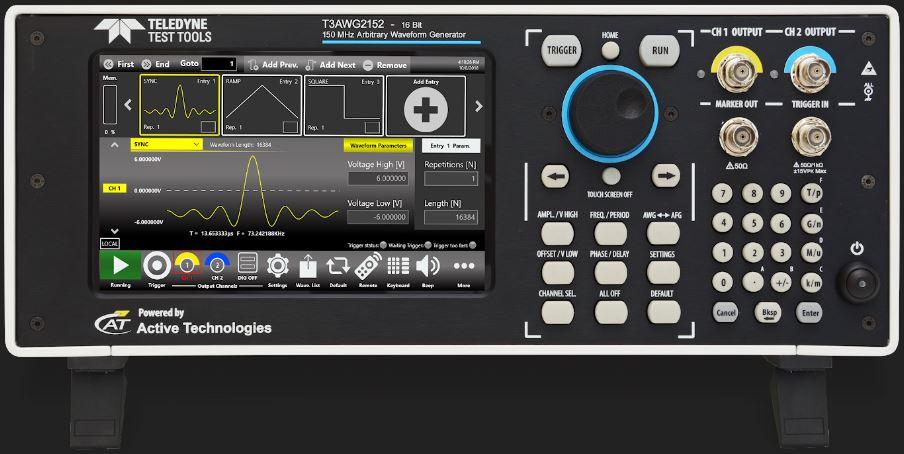
Task: Open the SYNC waveform type dropdown
Action: (167, 144)
